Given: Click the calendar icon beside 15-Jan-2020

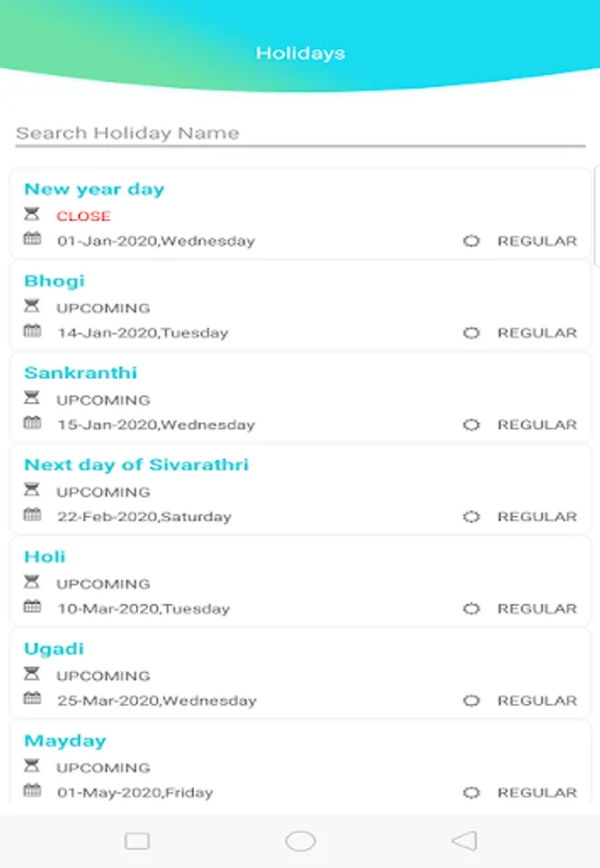Looking at the screenshot, I should (33, 423).
